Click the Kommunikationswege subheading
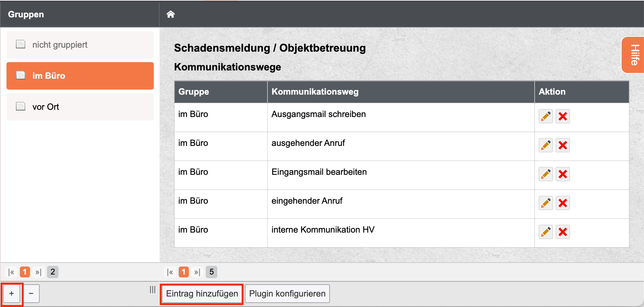 pos(227,67)
